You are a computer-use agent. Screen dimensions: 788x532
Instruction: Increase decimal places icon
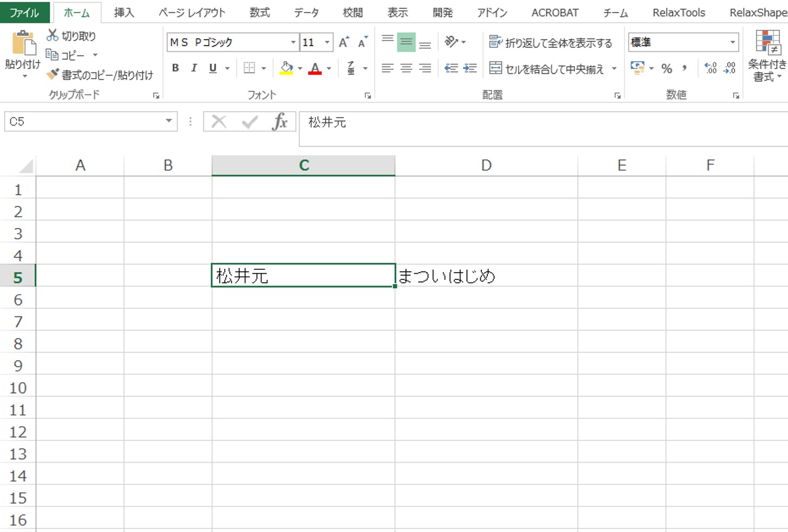point(710,68)
